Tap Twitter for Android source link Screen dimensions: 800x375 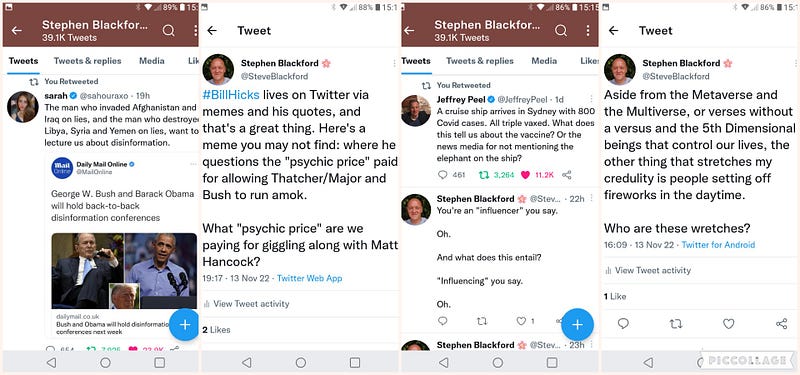coord(718,245)
